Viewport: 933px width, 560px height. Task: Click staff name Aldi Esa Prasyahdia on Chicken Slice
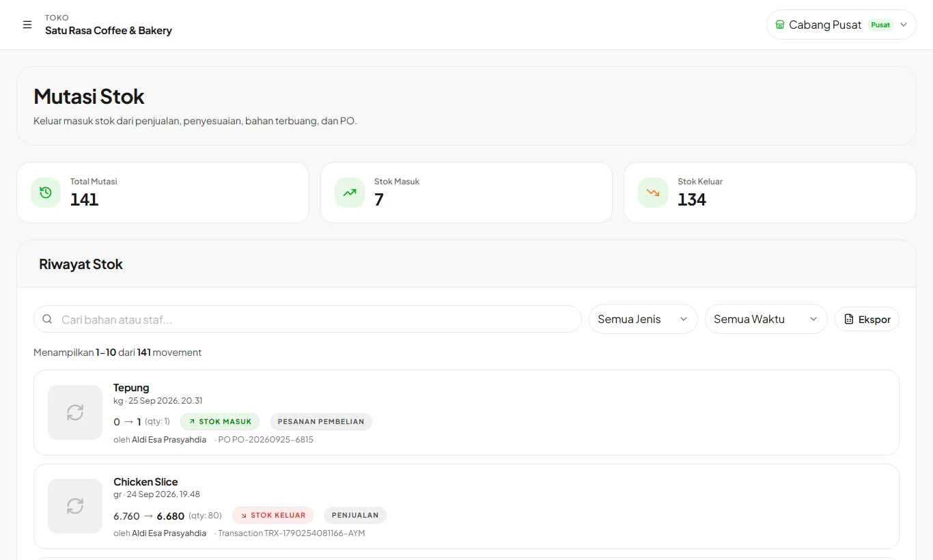[x=169, y=533]
